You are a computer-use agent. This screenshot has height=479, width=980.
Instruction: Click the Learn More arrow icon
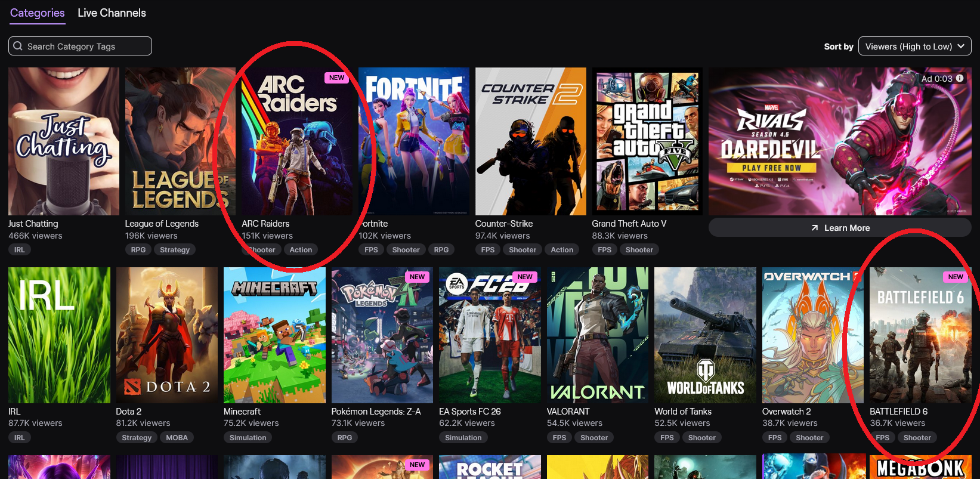point(815,228)
